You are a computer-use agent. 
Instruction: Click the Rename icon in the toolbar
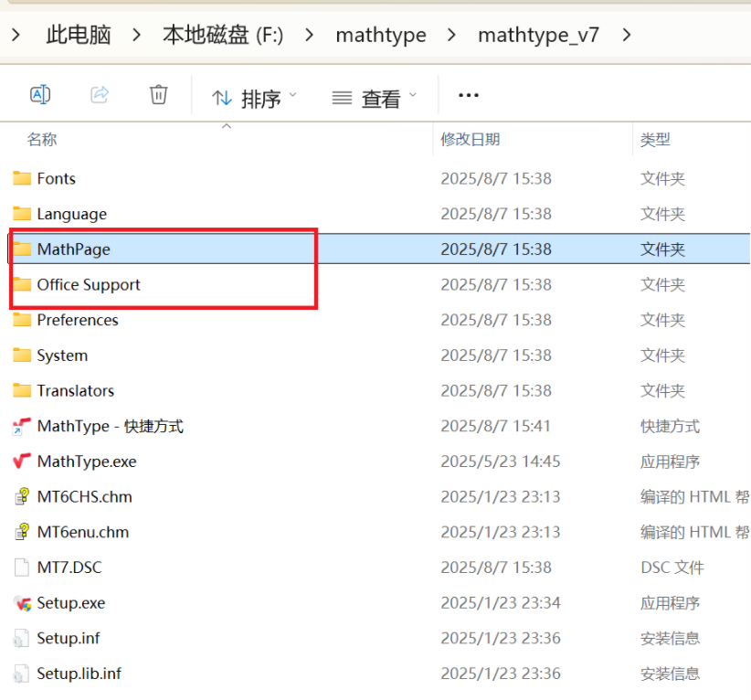(x=39, y=94)
